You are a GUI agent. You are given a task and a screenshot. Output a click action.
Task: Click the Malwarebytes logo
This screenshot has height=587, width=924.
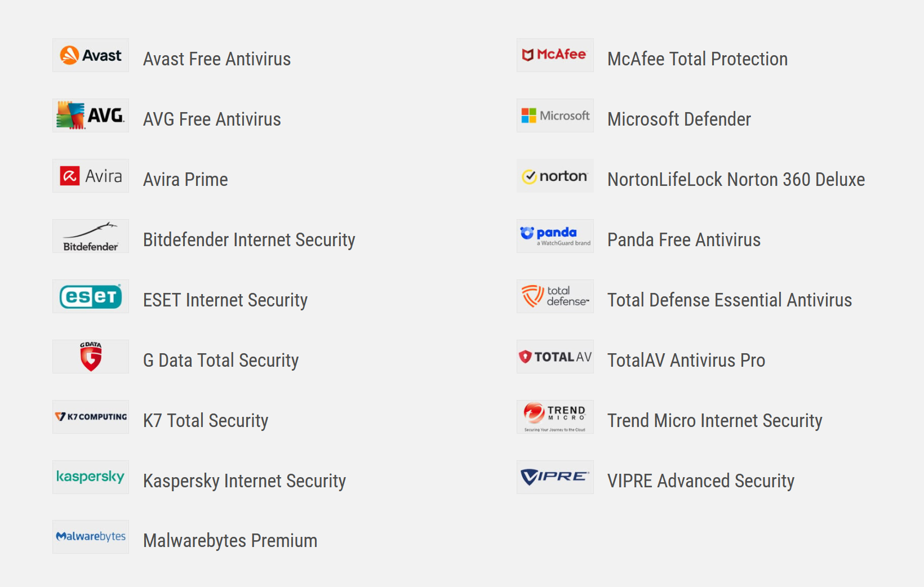coord(91,537)
